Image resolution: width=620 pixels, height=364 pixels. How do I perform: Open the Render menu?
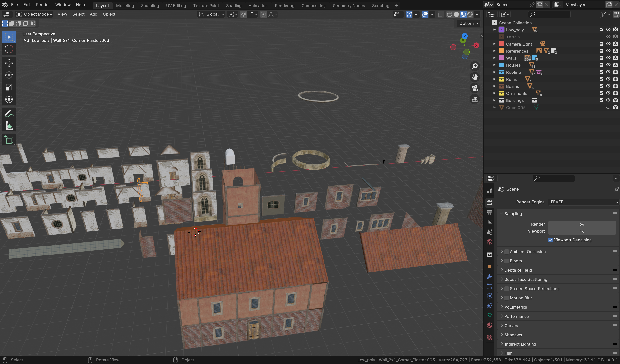click(x=43, y=5)
